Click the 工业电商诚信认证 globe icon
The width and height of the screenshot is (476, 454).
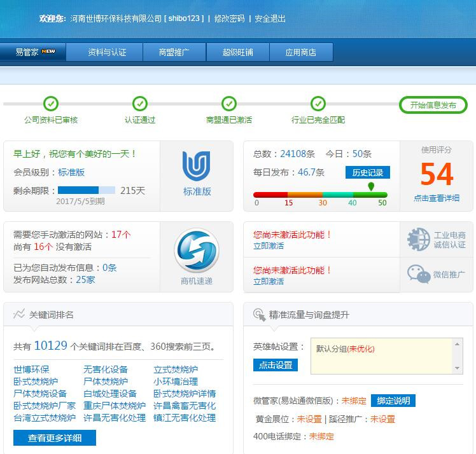pyautogui.click(x=419, y=239)
